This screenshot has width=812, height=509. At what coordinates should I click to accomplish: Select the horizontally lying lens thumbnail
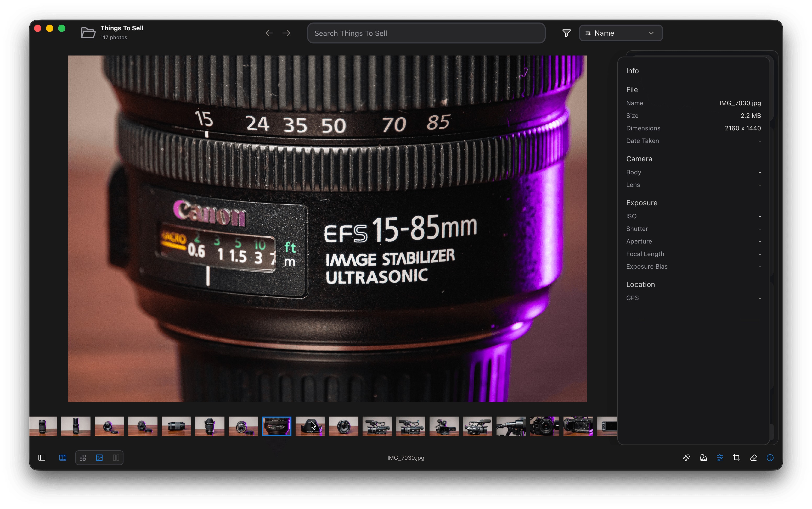176,426
